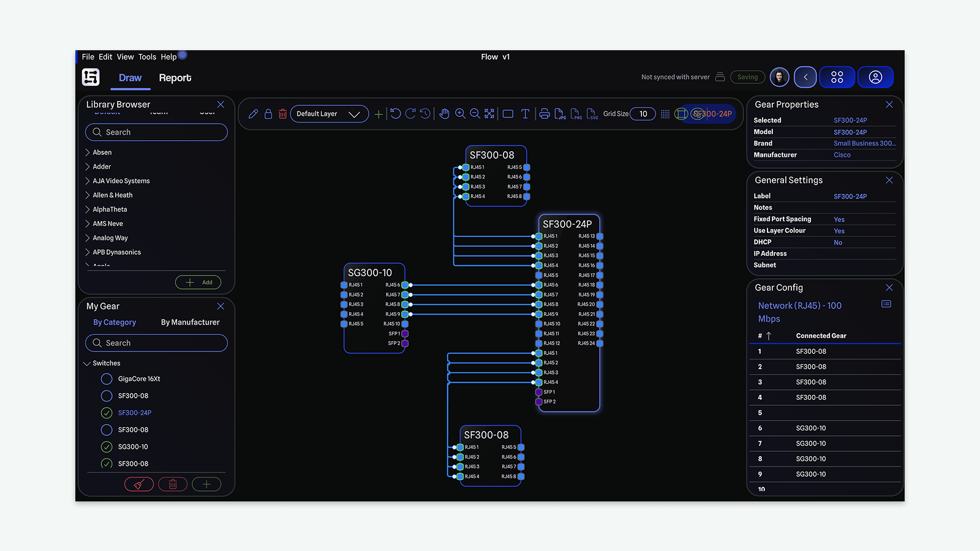Expand the Absen library folder
The width and height of the screenshot is (980, 551).
(88, 152)
